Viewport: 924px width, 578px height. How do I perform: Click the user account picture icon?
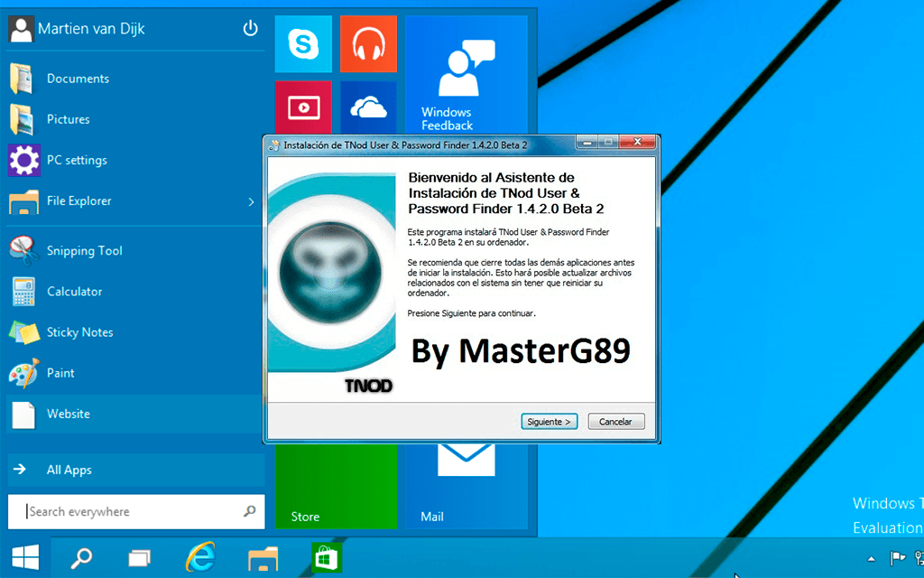[x=22, y=29]
